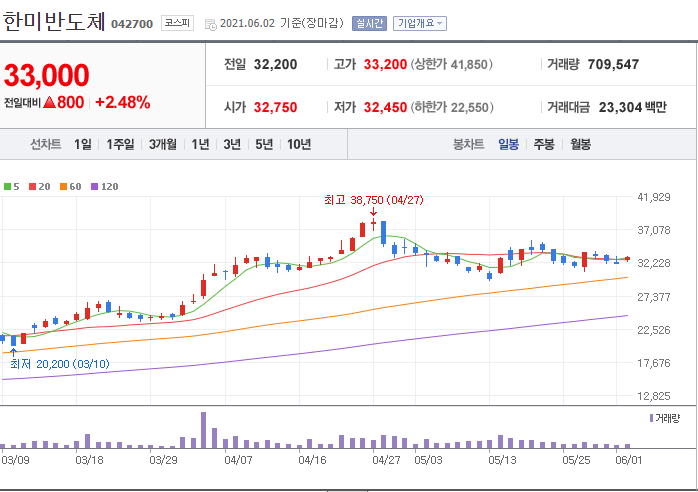Click the 고가 value 33,200

(x=386, y=65)
